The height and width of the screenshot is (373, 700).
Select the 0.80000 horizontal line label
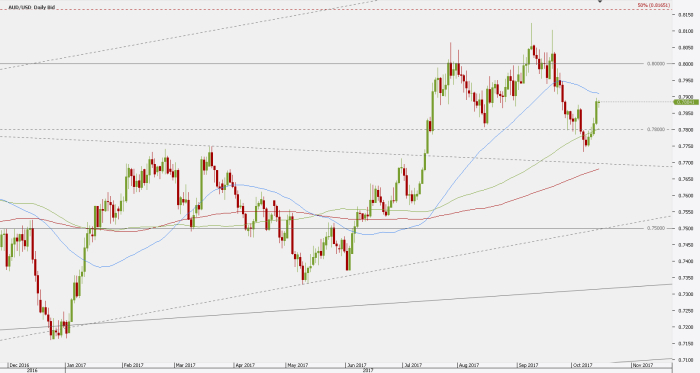(x=655, y=64)
